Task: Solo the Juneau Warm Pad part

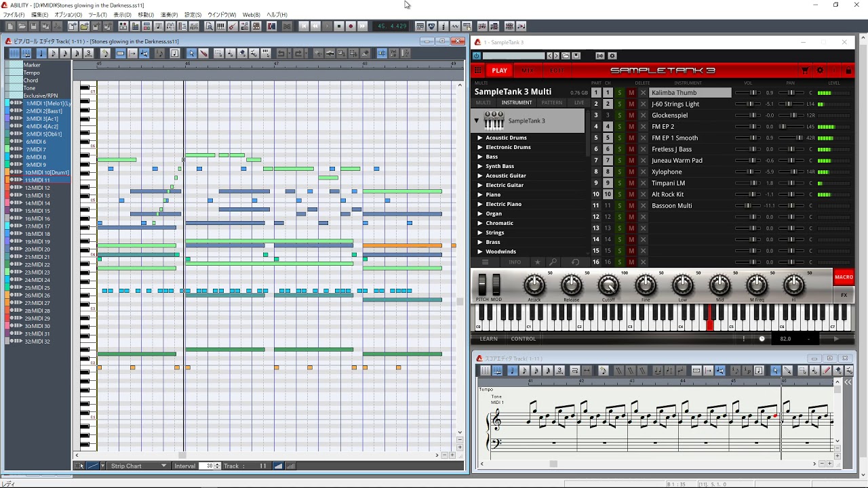Action: click(619, 161)
